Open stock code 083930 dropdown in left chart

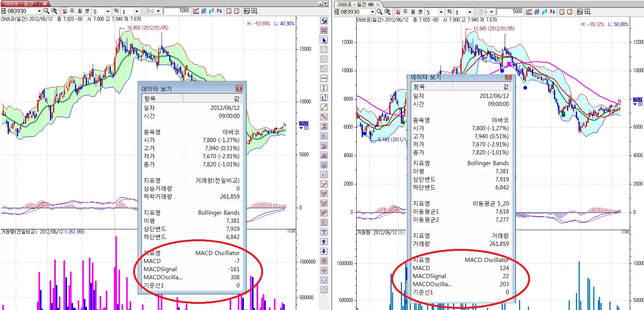click(x=39, y=11)
